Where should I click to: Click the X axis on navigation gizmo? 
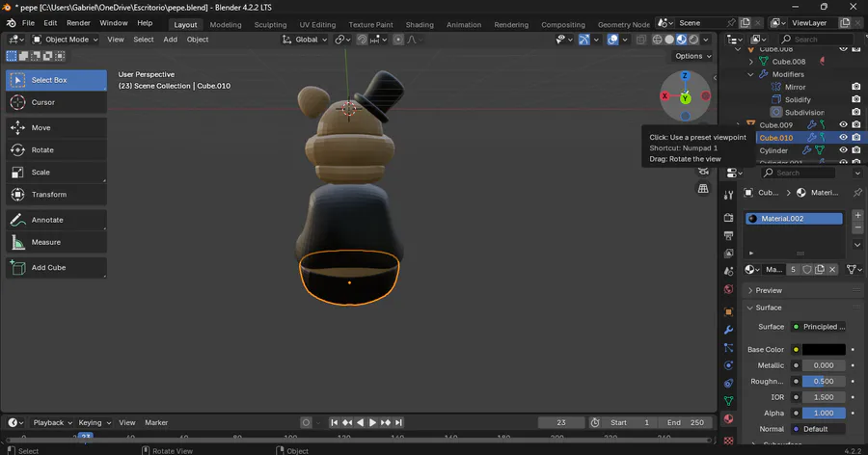tap(665, 96)
